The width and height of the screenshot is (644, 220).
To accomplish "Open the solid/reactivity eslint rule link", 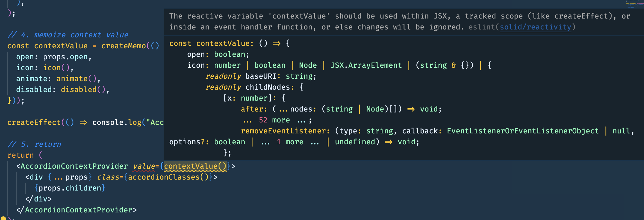I will tap(535, 27).
